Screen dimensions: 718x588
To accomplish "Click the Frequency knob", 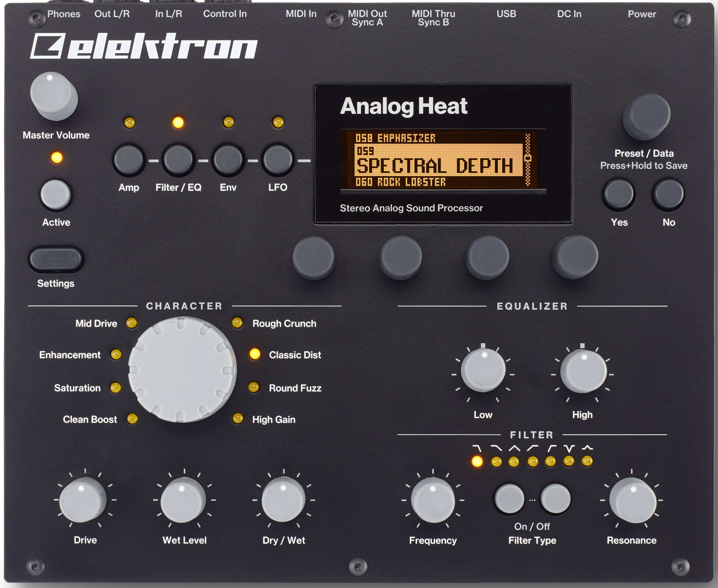I will coord(433,500).
